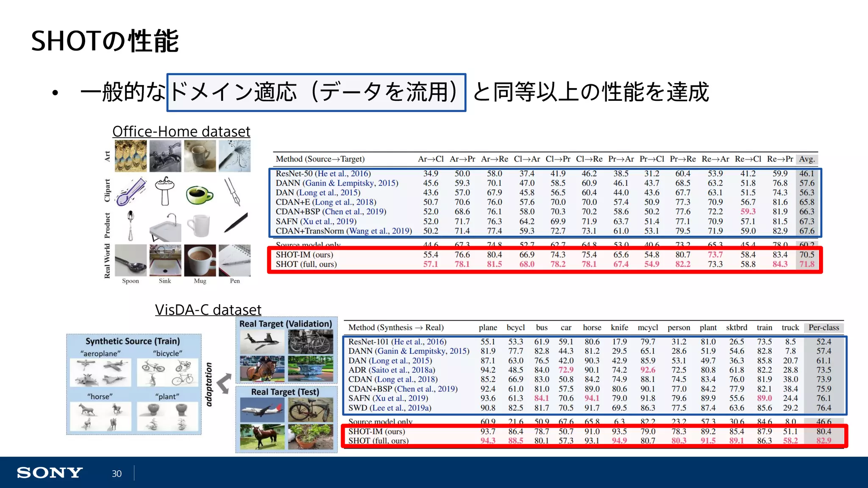Click the SHOTの性能 slide title

click(105, 42)
